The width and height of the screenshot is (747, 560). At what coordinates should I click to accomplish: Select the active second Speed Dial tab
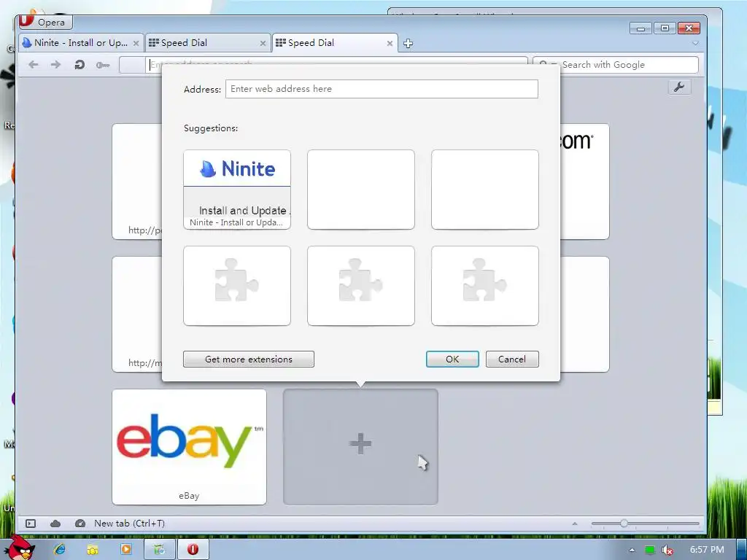(x=334, y=43)
